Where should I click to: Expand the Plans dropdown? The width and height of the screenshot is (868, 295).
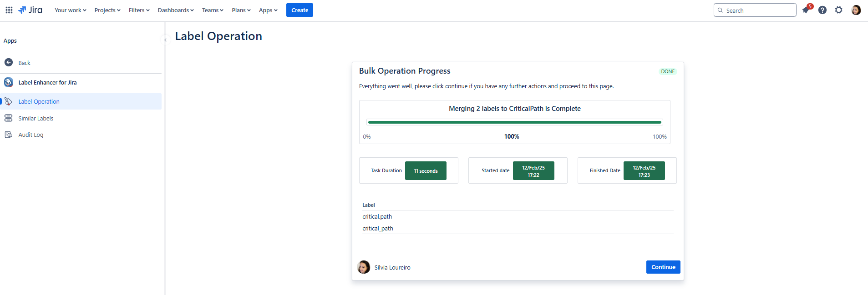click(x=241, y=10)
